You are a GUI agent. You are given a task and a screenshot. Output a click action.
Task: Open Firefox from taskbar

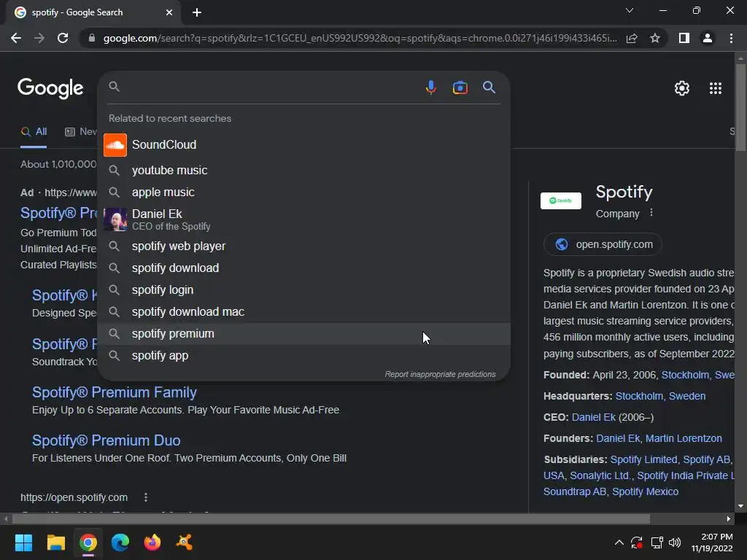(x=152, y=542)
